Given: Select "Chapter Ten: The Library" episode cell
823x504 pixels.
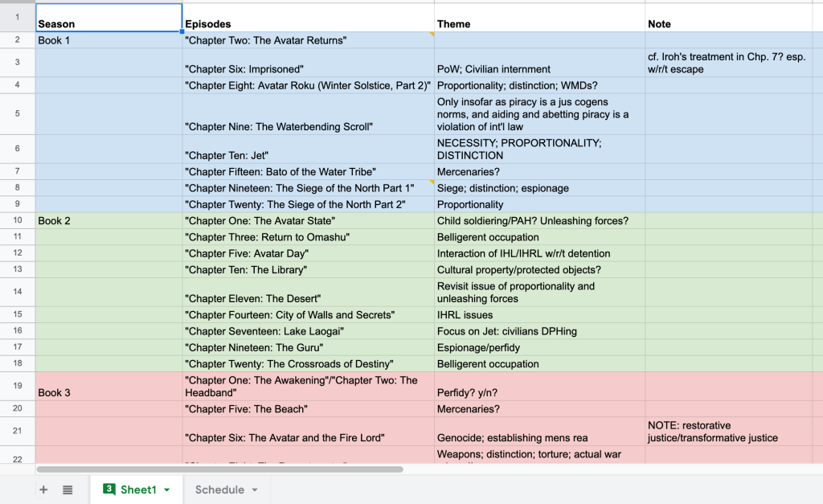Looking at the screenshot, I should point(308,270).
